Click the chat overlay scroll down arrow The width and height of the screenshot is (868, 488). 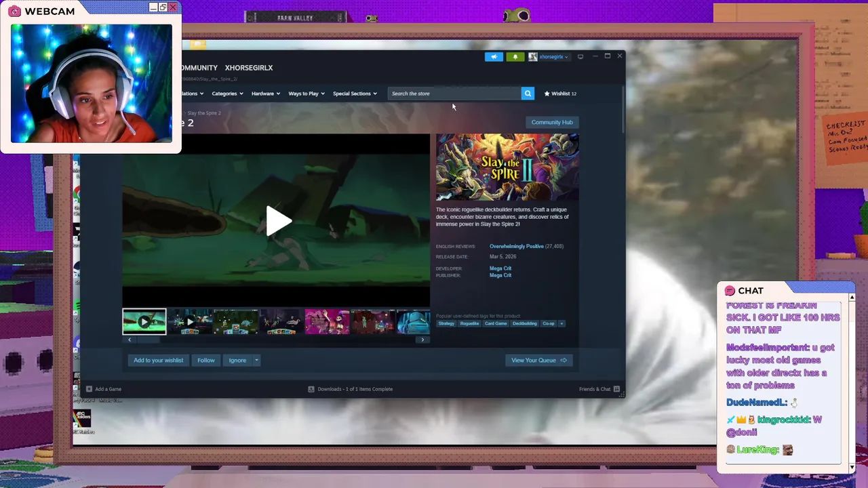[x=852, y=467]
